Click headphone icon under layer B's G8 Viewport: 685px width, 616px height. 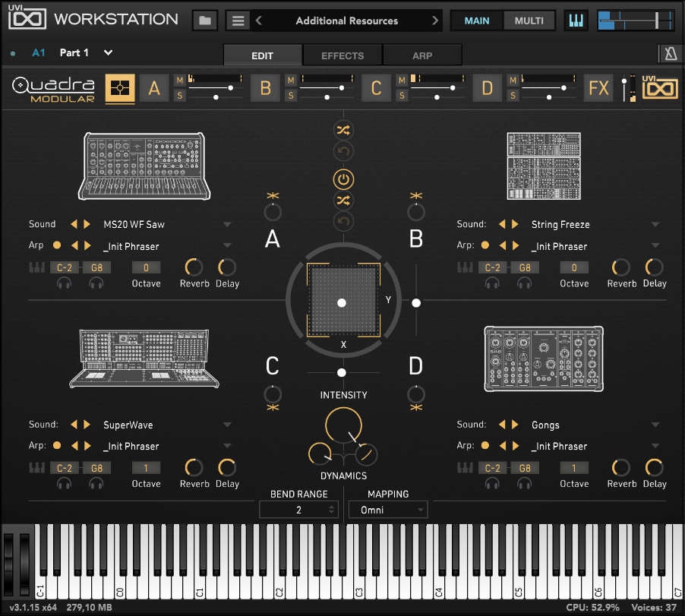(524, 284)
